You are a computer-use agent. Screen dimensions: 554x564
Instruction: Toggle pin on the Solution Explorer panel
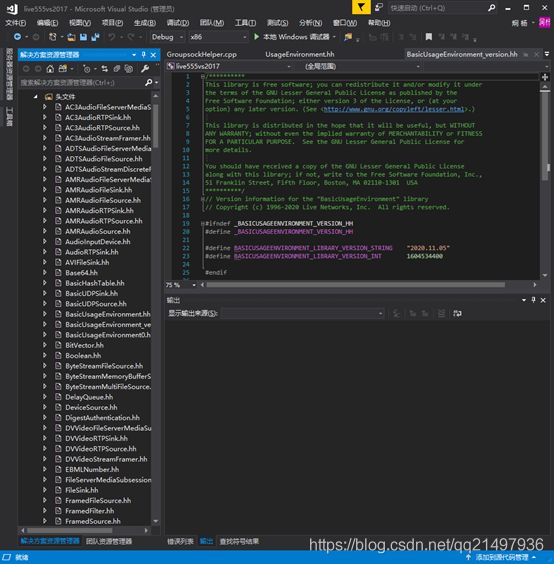click(x=144, y=55)
